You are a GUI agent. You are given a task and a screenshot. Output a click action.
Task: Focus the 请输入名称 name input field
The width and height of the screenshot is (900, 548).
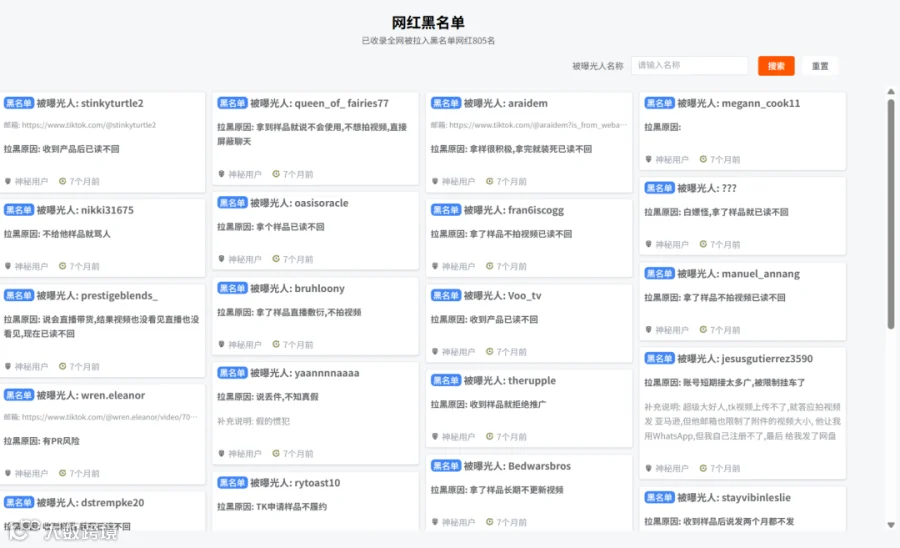pyautogui.click(x=689, y=65)
